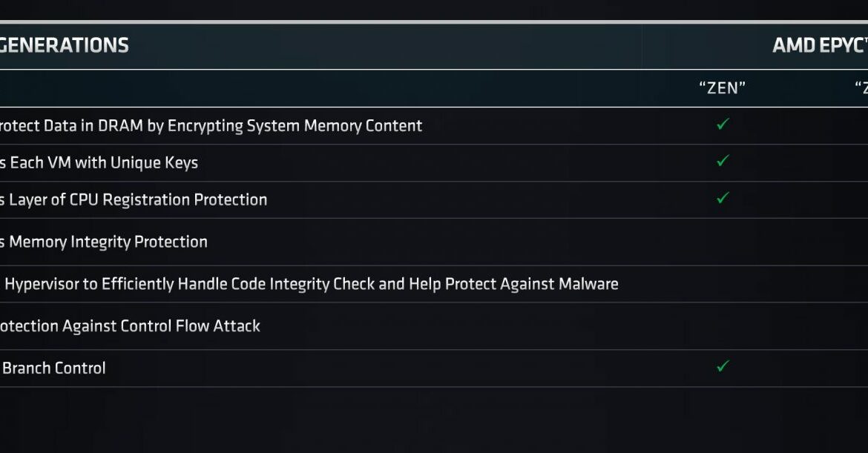Image resolution: width=868 pixels, height=453 pixels.
Task: Click the gray horizontal bar above the title
Action: 434,22
